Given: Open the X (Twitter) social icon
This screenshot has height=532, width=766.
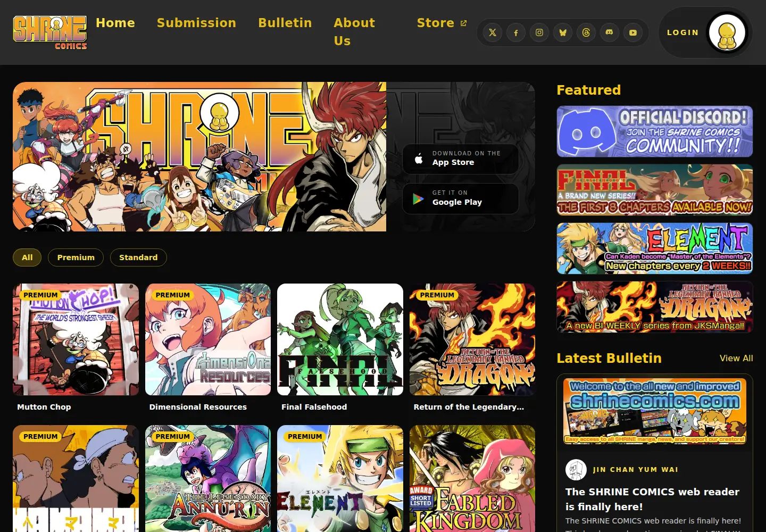Looking at the screenshot, I should point(493,32).
